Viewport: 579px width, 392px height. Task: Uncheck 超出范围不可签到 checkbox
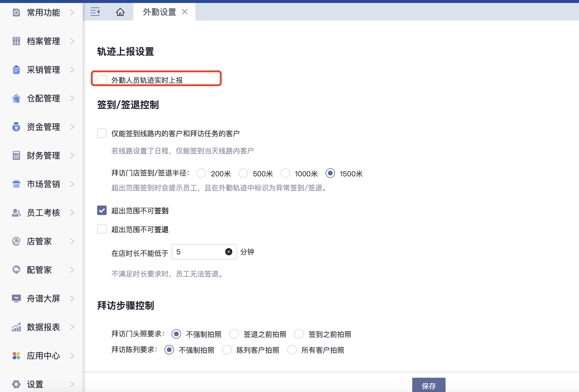[102, 210]
